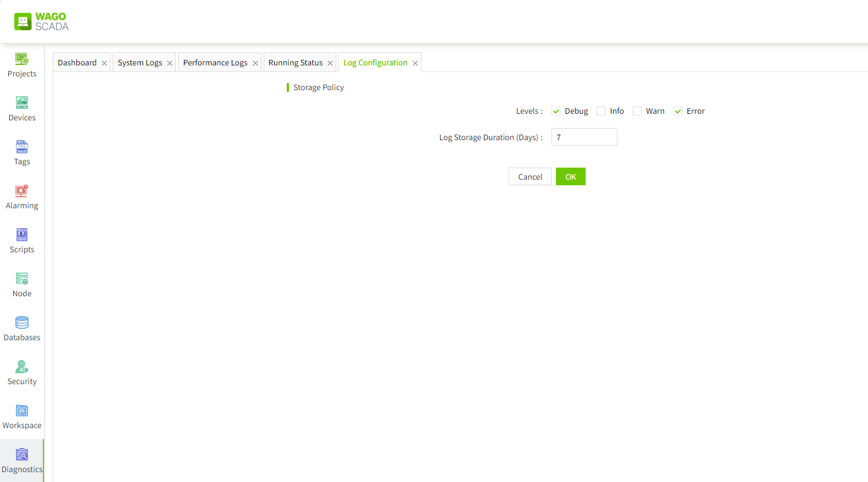This screenshot has width=868, height=482.
Task: Switch to the System Logs tab
Action: coord(140,63)
